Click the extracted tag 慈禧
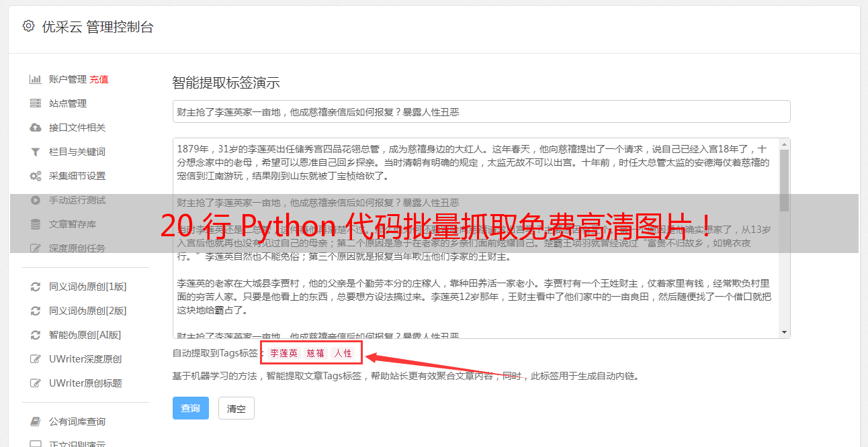Screen dimensions: 868x447 315,353
